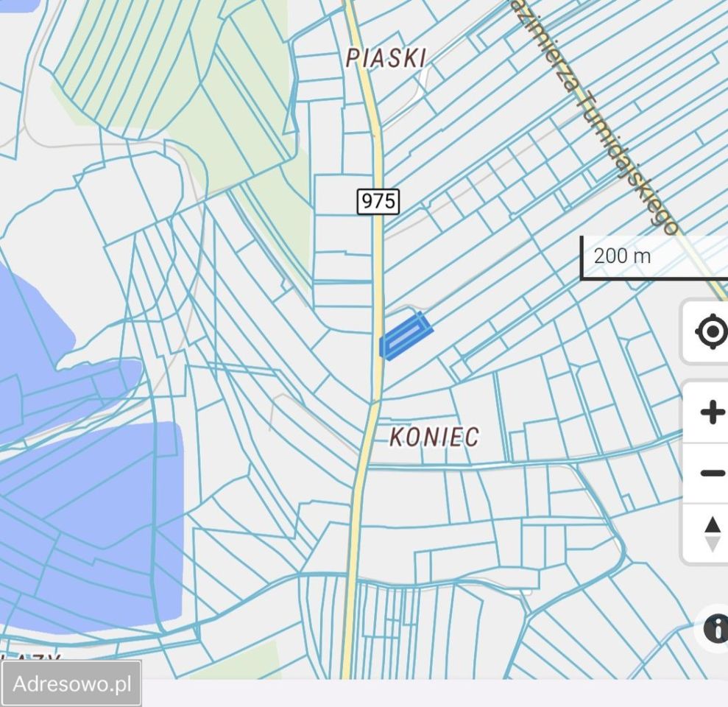The height and width of the screenshot is (707, 728).
Task: Open Adresowo.pl from the corner watermark link
Action: [71, 684]
